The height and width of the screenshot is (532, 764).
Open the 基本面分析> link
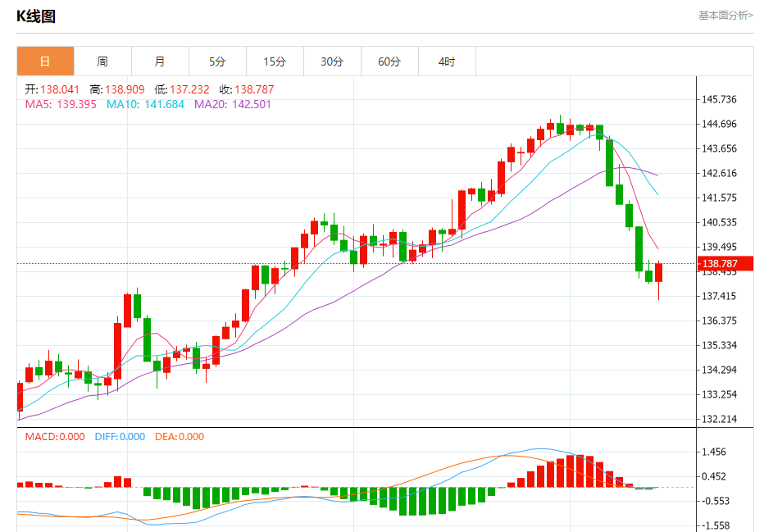pyautogui.click(x=726, y=16)
